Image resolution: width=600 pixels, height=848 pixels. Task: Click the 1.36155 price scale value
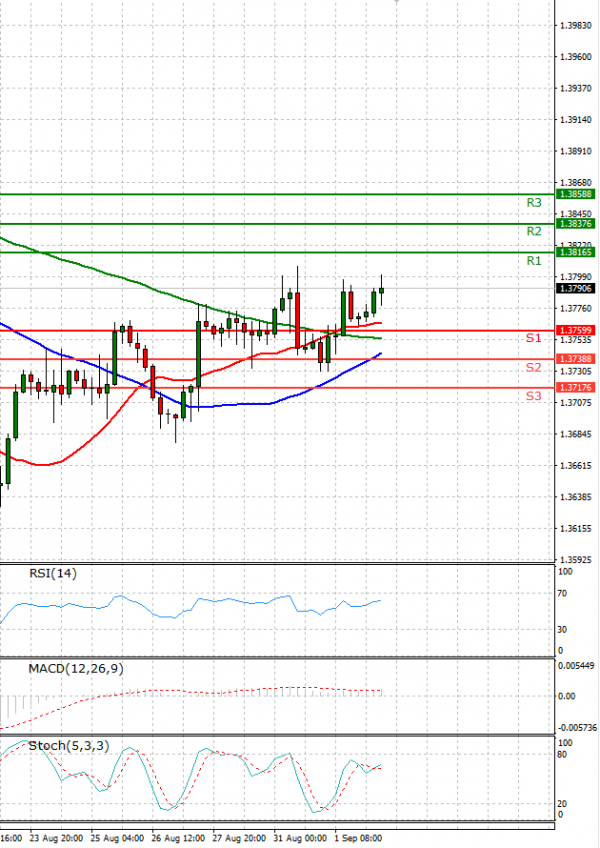(x=576, y=528)
